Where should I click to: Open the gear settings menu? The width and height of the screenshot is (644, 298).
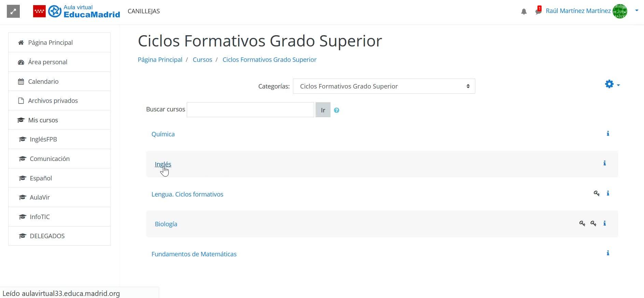point(612,84)
